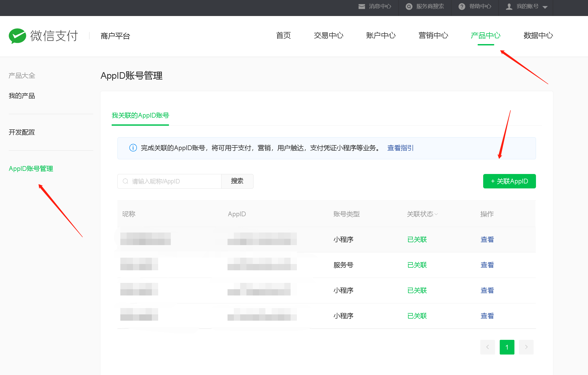Open the 关联状态 column filter dropdown
Viewport: 588px width, 375px height.
click(436, 214)
